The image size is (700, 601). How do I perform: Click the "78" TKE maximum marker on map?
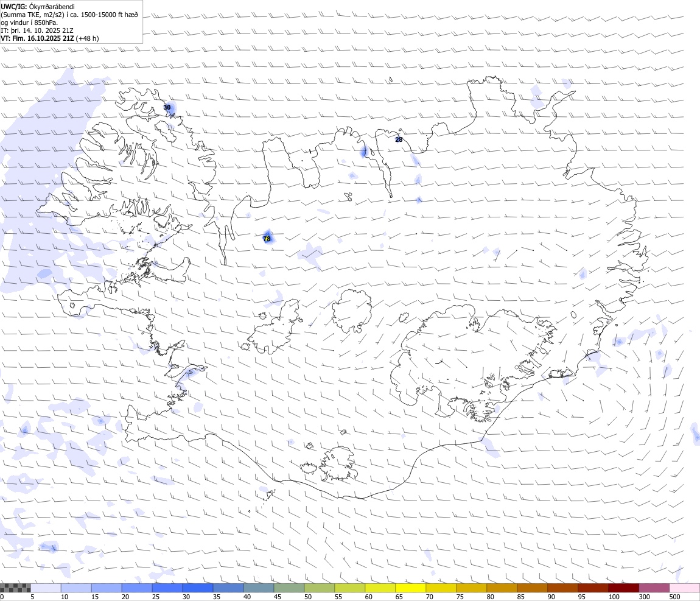point(267,239)
